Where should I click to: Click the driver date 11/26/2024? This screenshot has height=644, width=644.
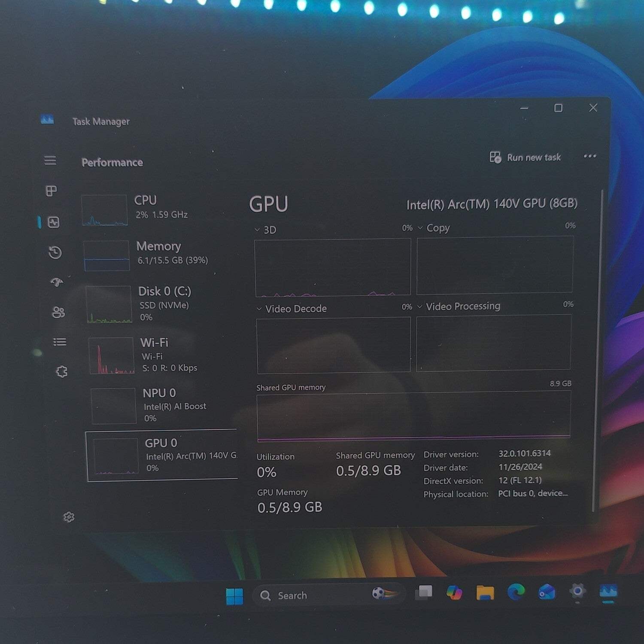click(x=520, y=467)
